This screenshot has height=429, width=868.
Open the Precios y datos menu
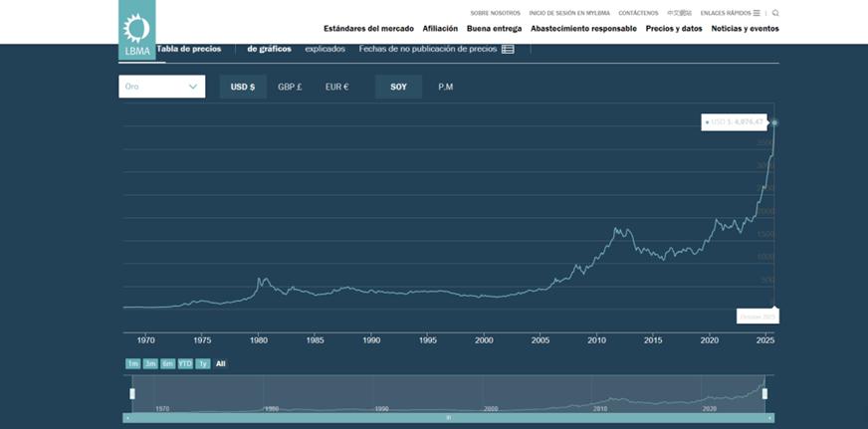coord(674,29)
